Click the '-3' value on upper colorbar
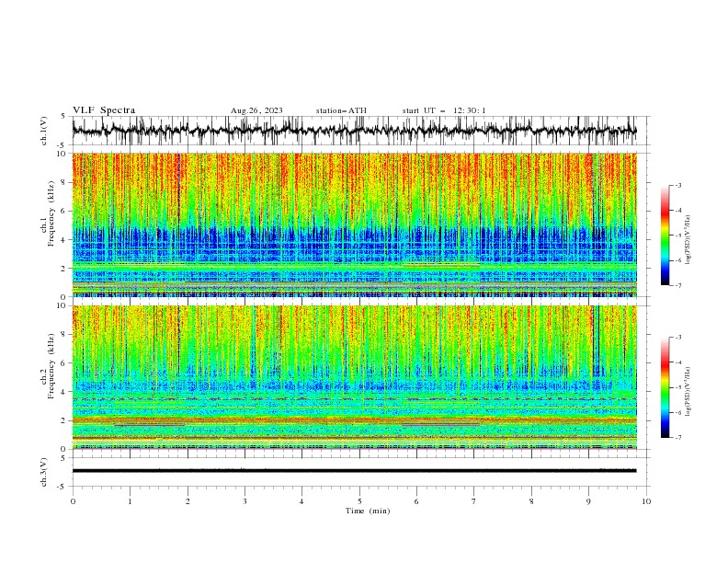This screenshot has width=728, height=563. [678, 185]
